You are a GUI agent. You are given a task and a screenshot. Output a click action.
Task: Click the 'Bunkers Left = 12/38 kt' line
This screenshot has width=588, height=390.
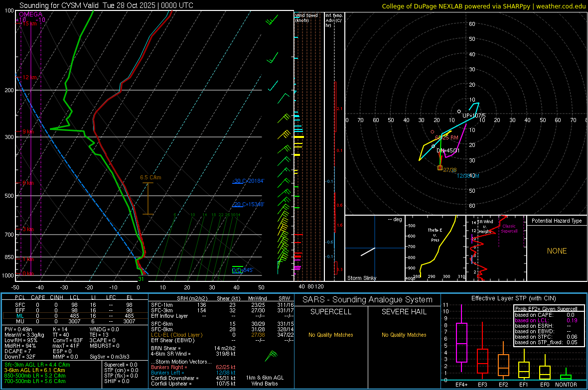[193, 373]
